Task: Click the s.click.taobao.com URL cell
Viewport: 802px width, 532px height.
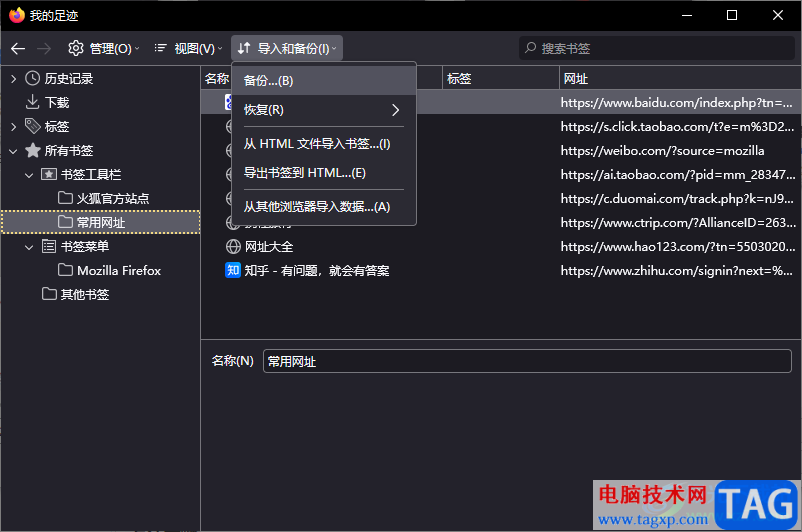Action: [x=677, y=127]
